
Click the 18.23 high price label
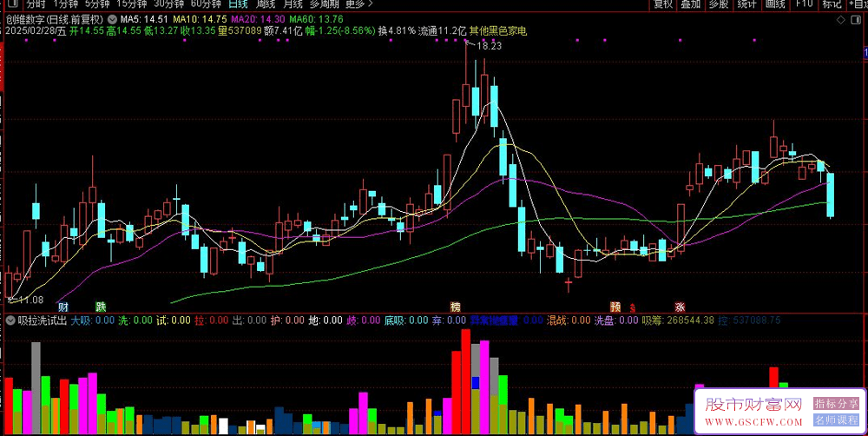click(x=488, y=46)
